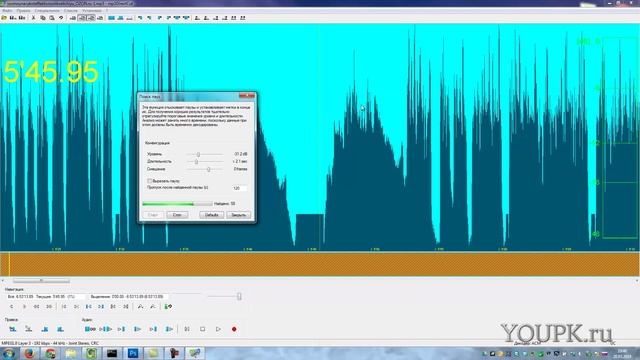Click the pause search progress bar
This screenshot has width=640, height=360.
pyautogui.click(x=177, y=203)
